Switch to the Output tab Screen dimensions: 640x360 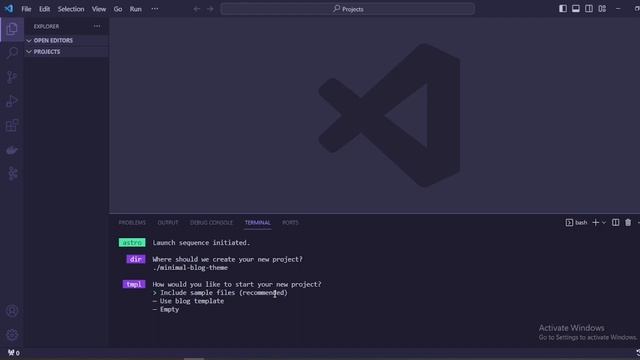[168, 222]
